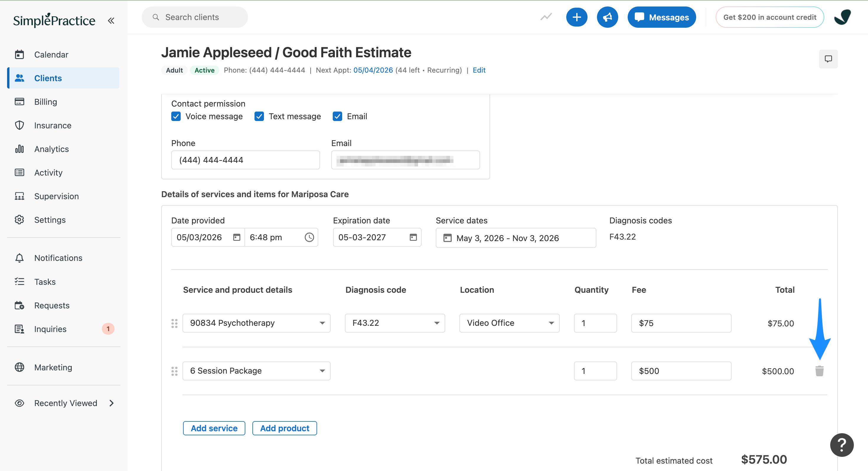This screenshot has height=471, width=868.
Task: Open Marketing globe icon
Action: pyautogui.click(x=19, y=367)
